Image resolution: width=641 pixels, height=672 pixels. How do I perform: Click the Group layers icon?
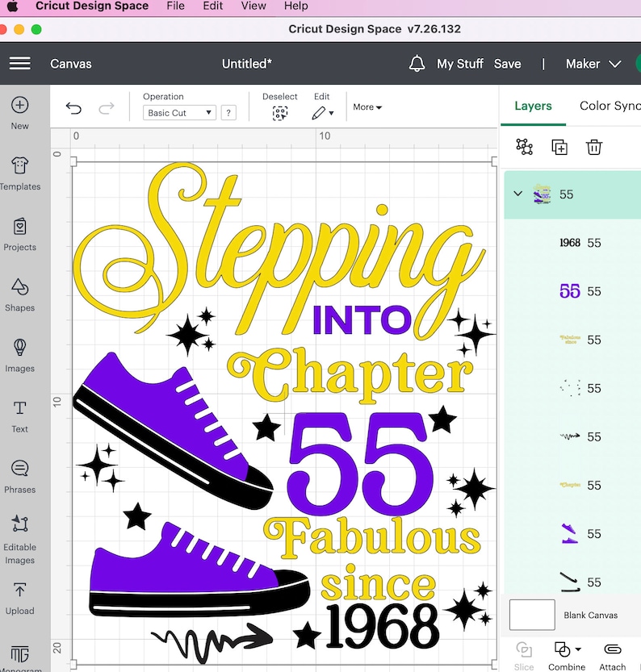click(x=525, y=147)
